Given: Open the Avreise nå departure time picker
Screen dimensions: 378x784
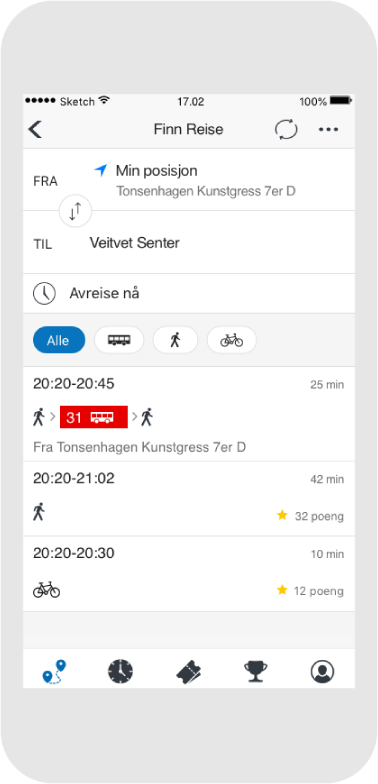Looking at the screenshot, I should (189, 294).
